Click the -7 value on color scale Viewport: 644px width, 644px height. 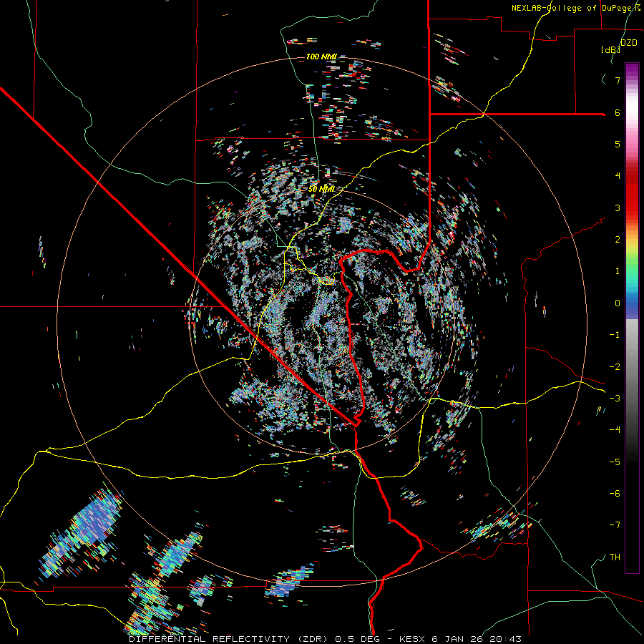[615, 525]
